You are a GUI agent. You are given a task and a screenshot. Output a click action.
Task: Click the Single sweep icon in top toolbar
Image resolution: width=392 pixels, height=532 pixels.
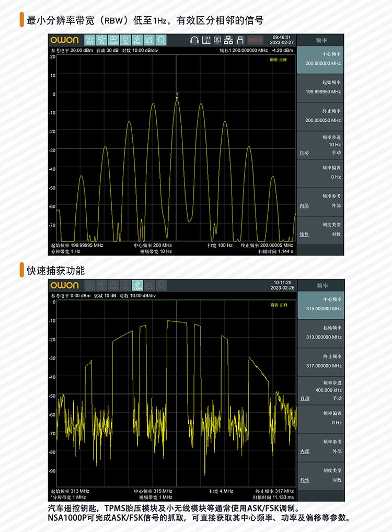coord(113,40)
